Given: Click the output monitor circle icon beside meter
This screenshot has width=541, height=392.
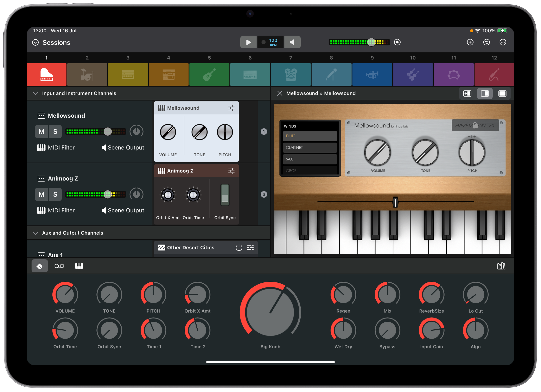Looking at the screenshot, I should click(397, 43).
